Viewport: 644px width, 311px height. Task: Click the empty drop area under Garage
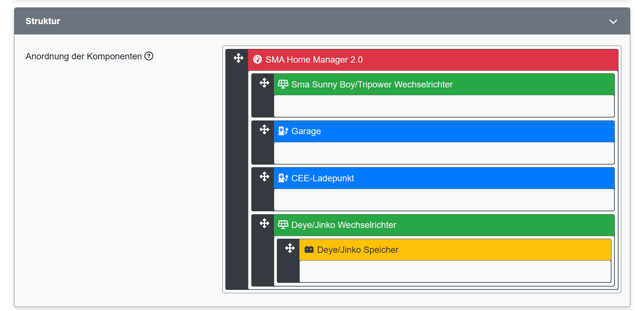pos(444,153)
